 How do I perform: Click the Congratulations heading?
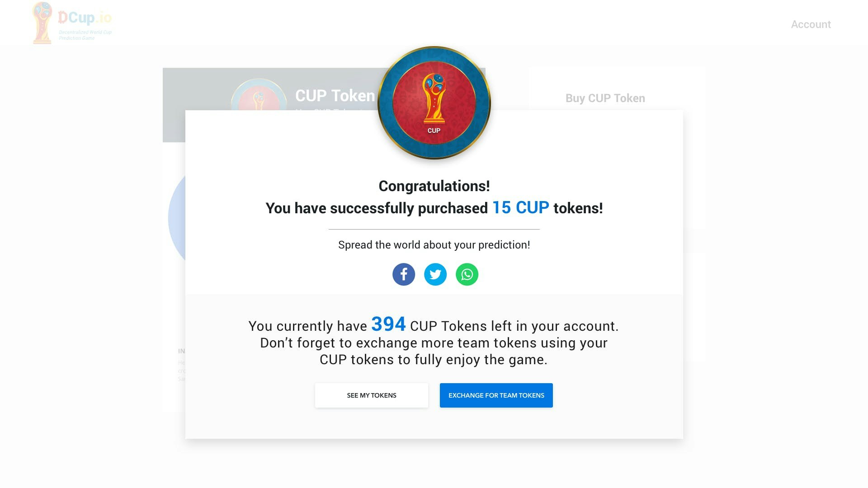[x=434, y=185]
